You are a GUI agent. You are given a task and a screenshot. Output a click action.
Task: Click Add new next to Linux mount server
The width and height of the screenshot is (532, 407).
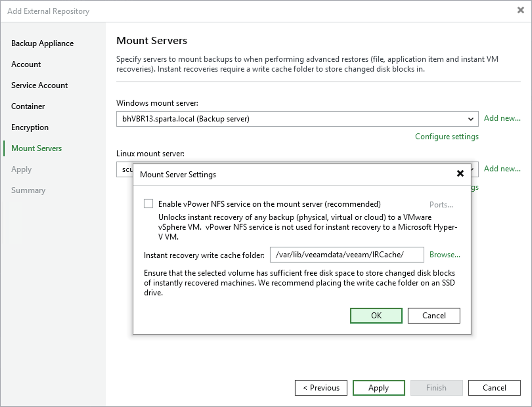502,169
